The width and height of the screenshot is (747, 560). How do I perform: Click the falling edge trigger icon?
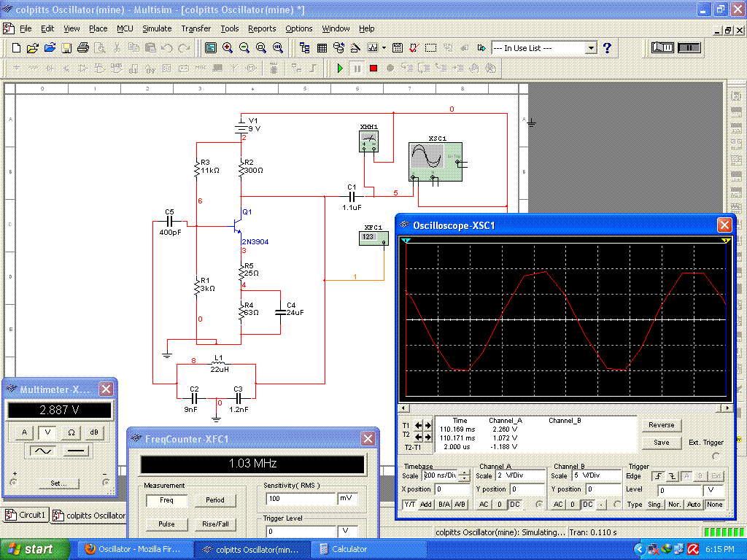coord(672,475)
